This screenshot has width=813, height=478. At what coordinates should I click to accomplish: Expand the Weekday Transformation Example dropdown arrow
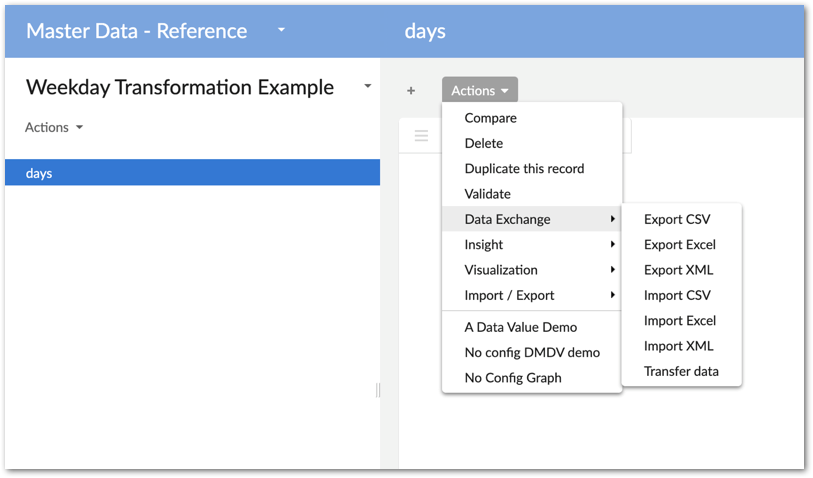coord(368,87)
